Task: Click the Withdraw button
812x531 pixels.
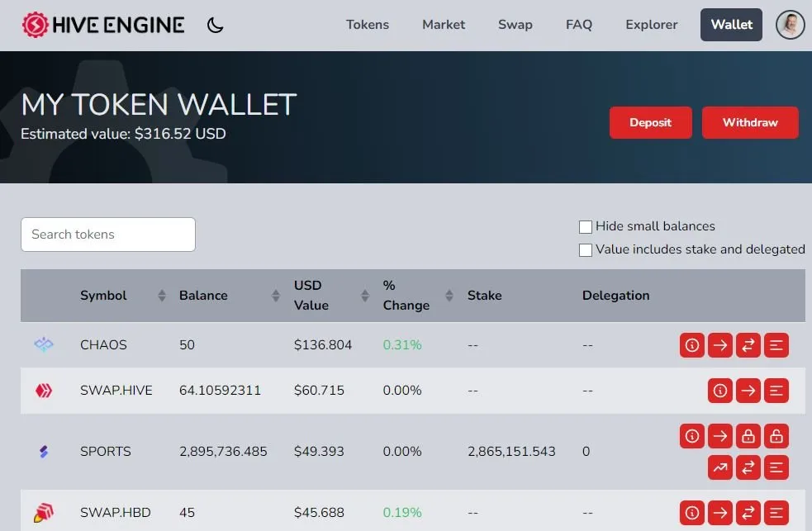Action: pyautogui.click(x=750, y=123)
